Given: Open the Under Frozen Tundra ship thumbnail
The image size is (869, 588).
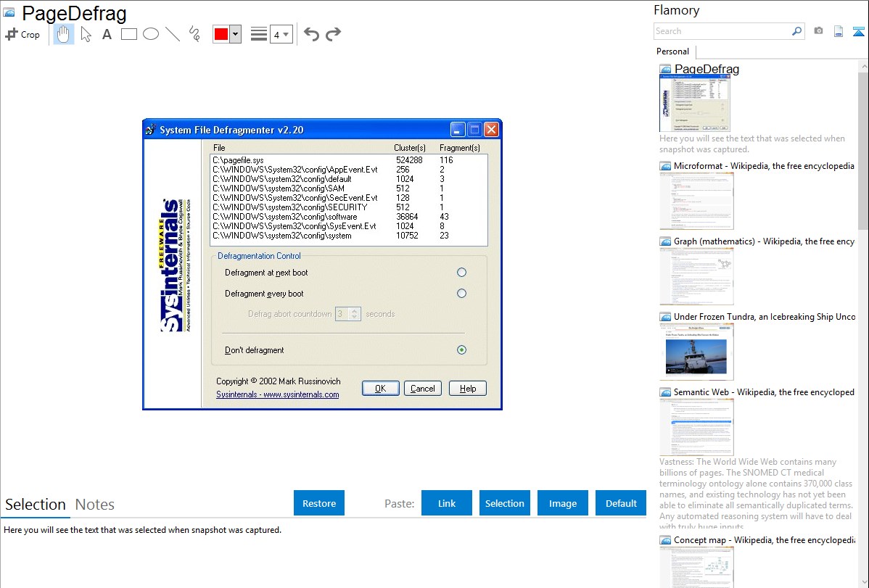Looking at the screenshot, I should point(696,352).
